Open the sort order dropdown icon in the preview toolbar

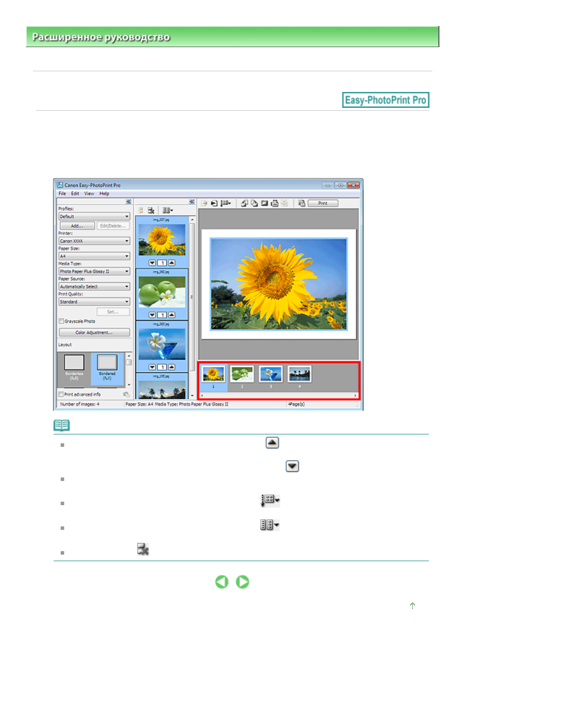[x=226, y=203]
